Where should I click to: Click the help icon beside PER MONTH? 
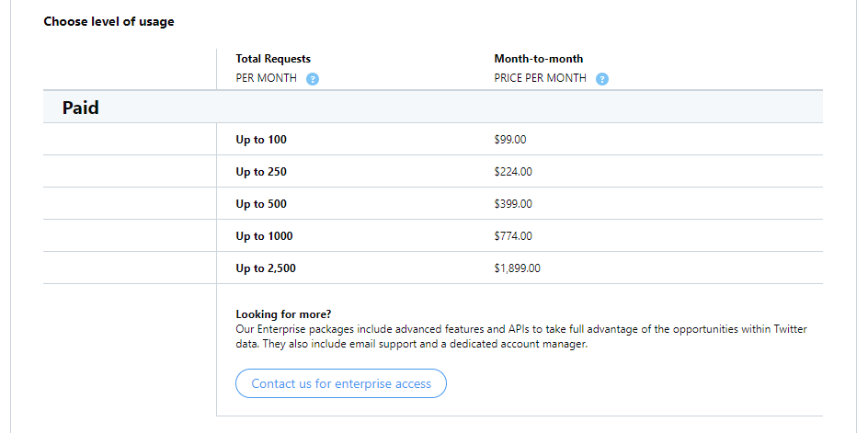tap(313, 79)
